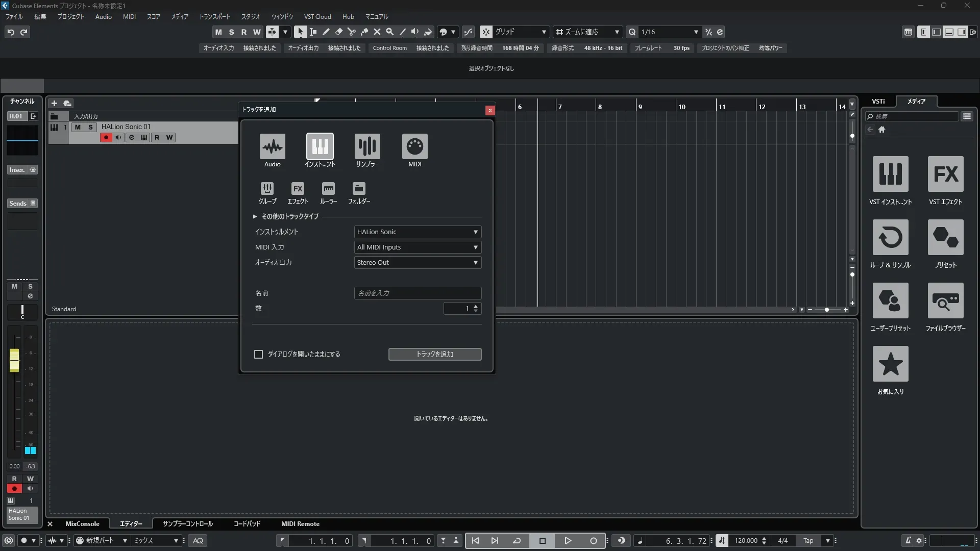Open お気に入り star icon in the media panel
Viewport: 980px width, 551px height.
tap(890, 364)
